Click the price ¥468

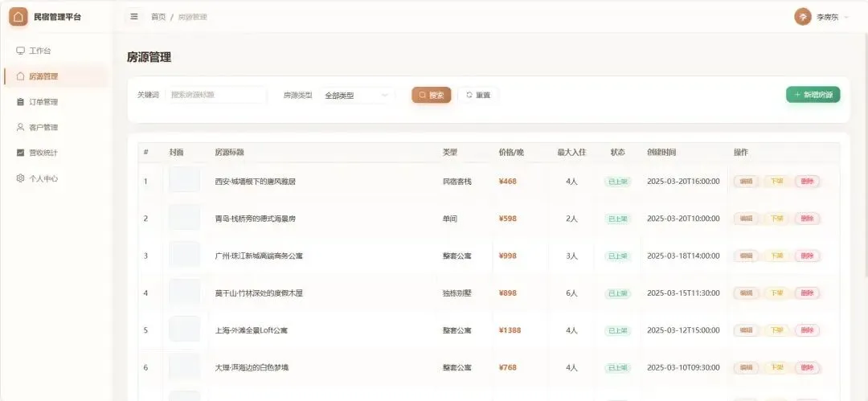(x=508, y=181)
